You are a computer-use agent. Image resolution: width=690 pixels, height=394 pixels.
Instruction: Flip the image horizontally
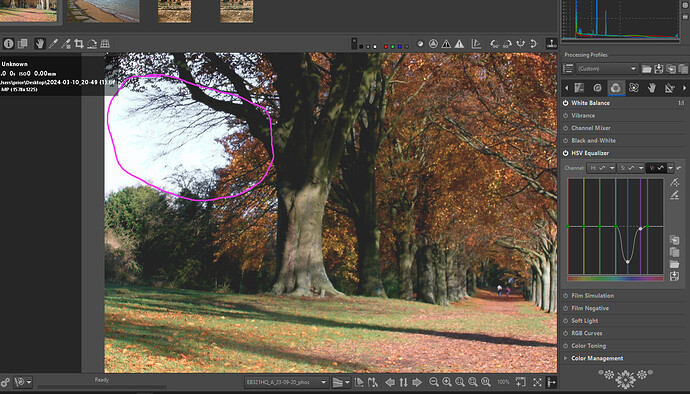tap(521, 44)
